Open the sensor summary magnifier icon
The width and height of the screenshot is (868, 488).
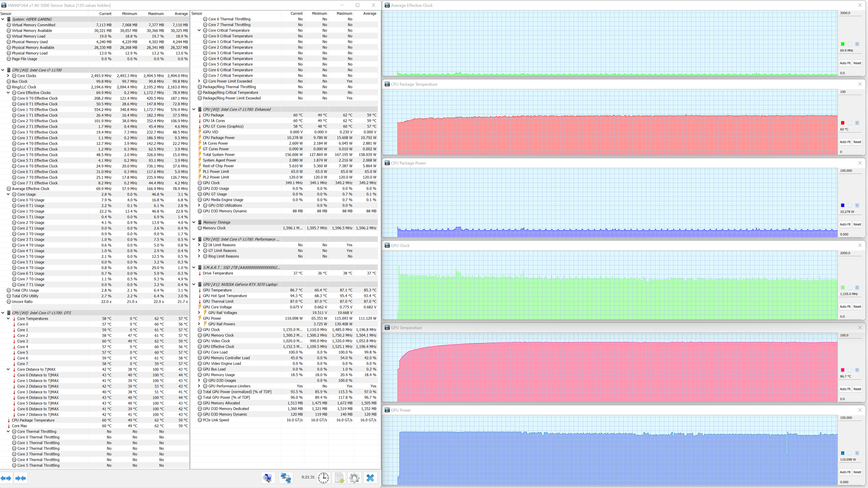pyautogui.click(x=268, y=478)
